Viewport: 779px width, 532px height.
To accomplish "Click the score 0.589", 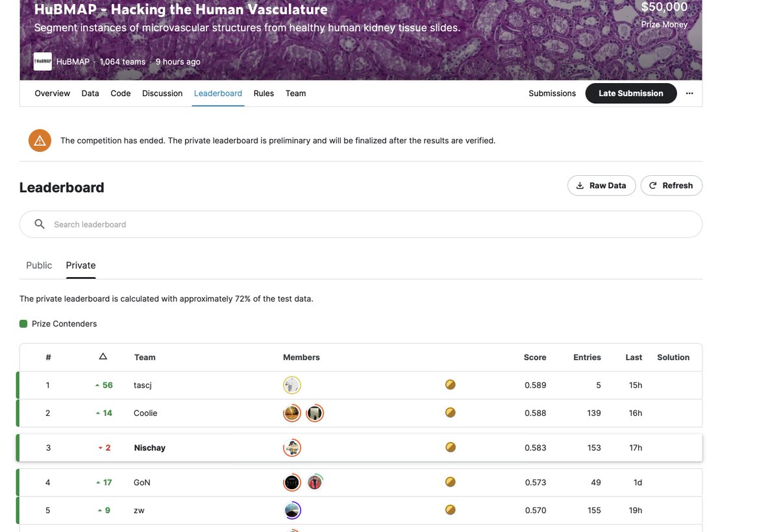I will click(536, 385).
